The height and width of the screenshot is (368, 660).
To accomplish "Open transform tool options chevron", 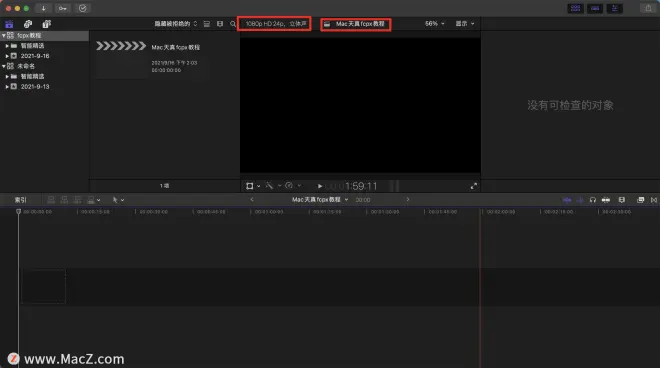I will (x=258, y=186).
